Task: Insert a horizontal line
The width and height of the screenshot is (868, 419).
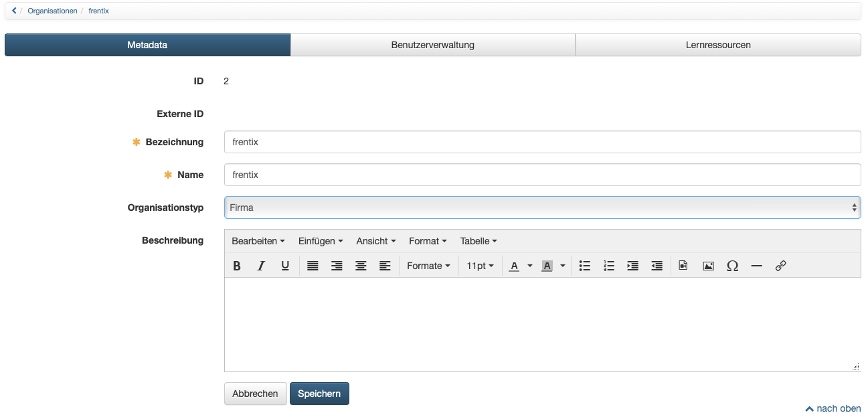Action: point(756,266)
